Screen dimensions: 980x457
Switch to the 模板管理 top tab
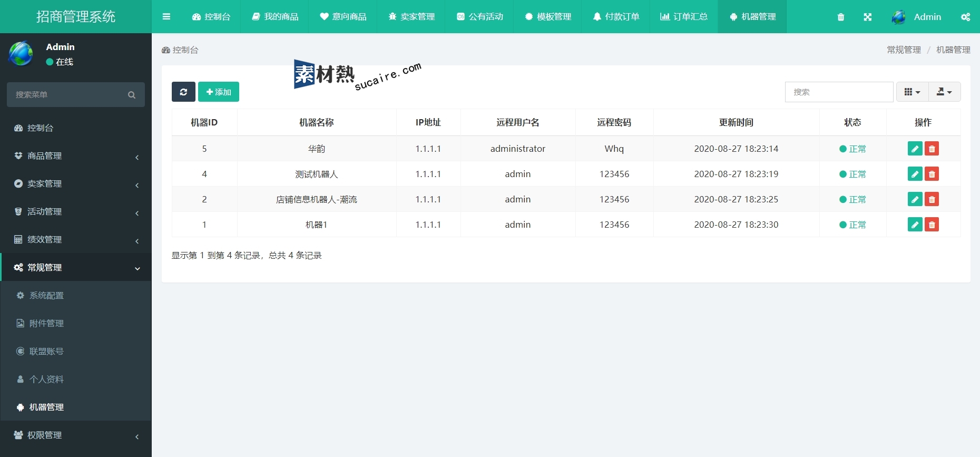548,17
